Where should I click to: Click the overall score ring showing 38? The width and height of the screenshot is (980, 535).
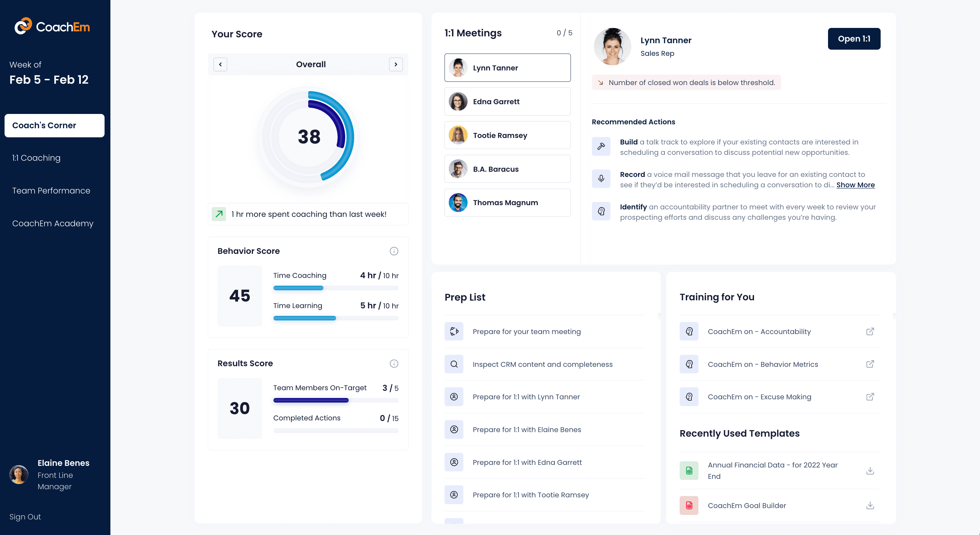(308, 137)
